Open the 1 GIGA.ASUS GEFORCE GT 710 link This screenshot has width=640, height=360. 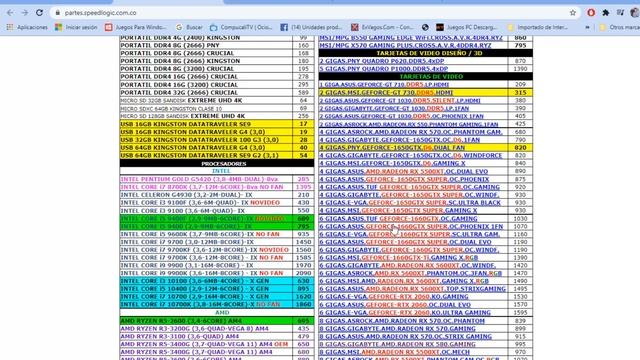tap(384, 84)
